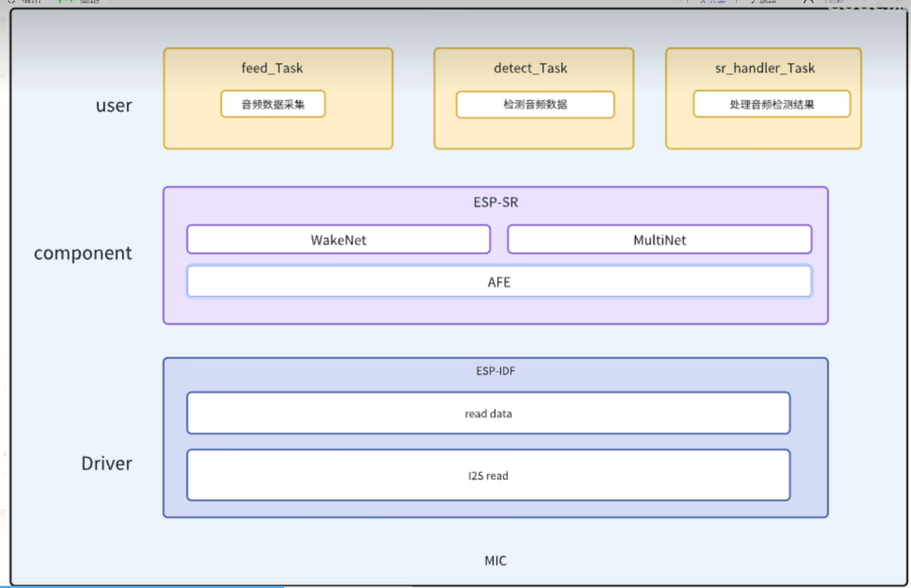Click the MIC label
The height and width of the screenshot is (588, 911).
tap(496, 561)
